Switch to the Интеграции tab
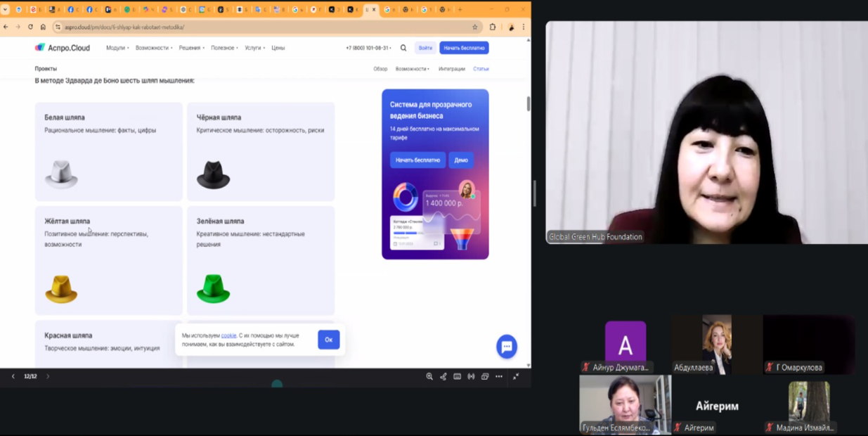868x436 pixels. coord(452,69)
